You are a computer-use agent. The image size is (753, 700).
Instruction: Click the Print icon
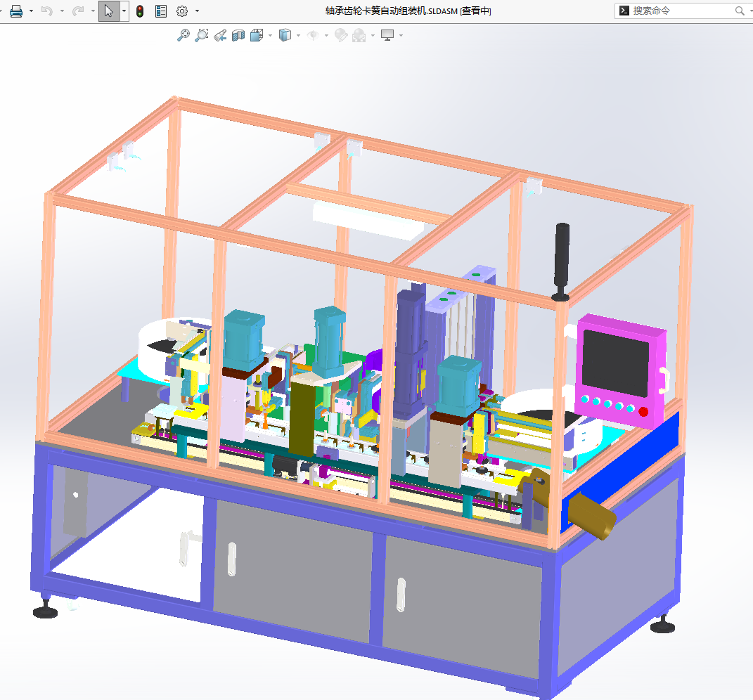[x=16, y=11]
